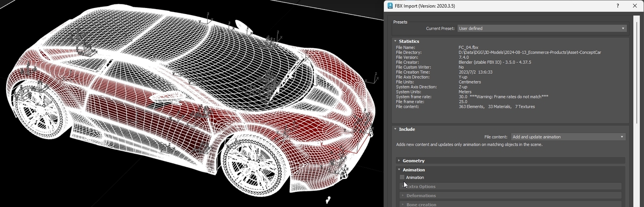Screen dimensions: 644x207
Task: Click the File Creation Time value
Action: (x=475, y=72)
